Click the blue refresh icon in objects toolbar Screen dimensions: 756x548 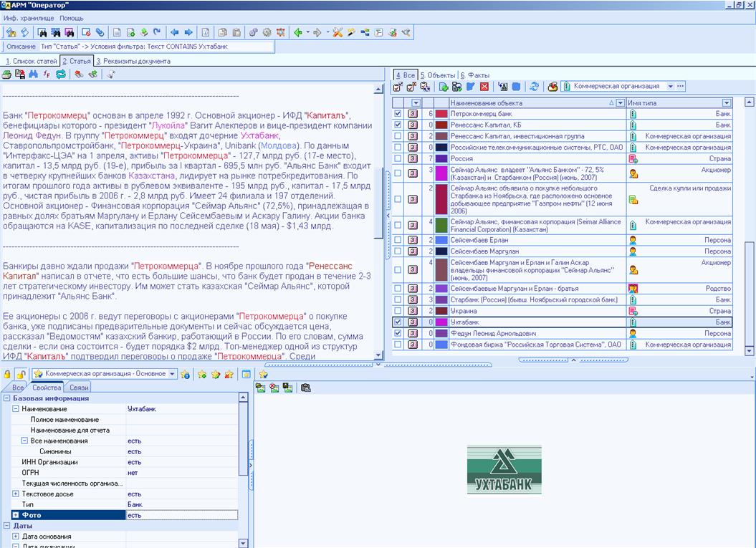pos(534,86)
